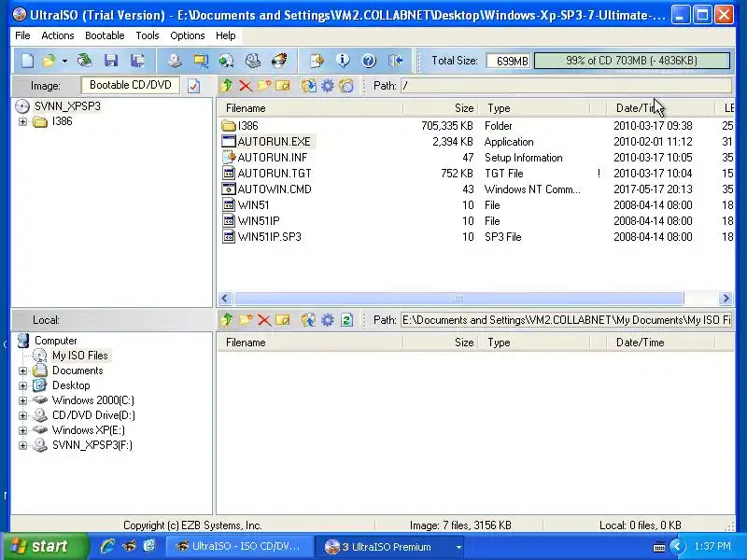Click the Save As icon in the toolbar
This screenshot has width=747, height=560.
137,61
